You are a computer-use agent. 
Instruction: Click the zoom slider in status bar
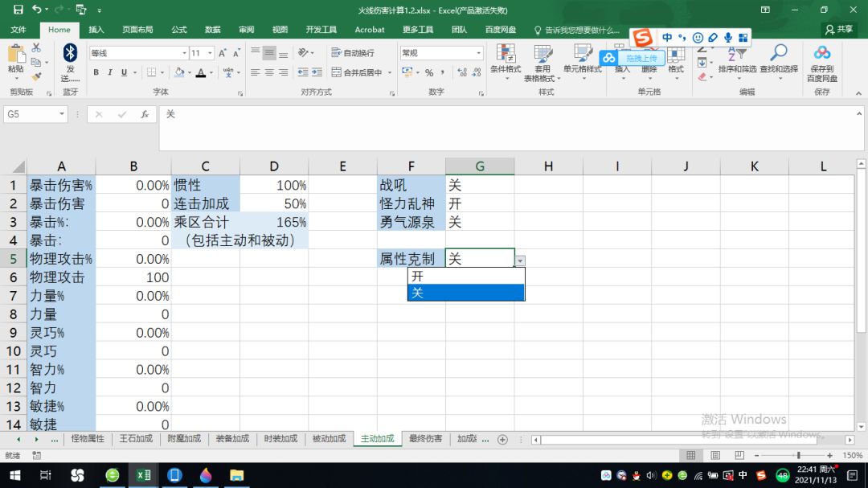coord(798,455)
